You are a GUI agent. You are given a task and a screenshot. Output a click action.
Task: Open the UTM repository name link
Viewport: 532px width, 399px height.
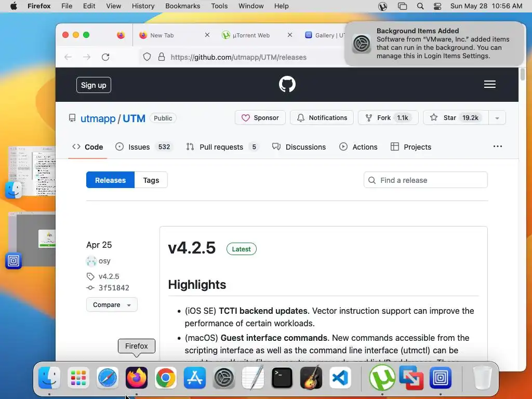point(134,118)
